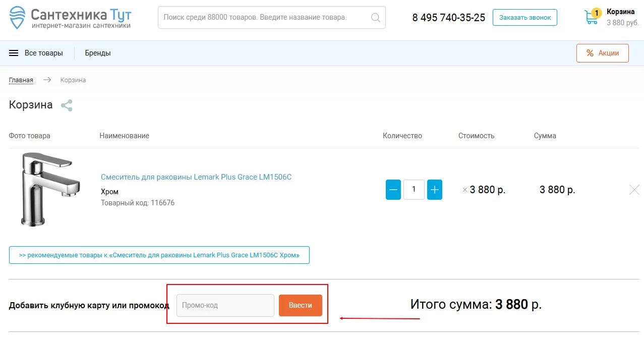Decrease quantity with the minus button
Viewport: 644px width, 341px height.
[393, 189]
